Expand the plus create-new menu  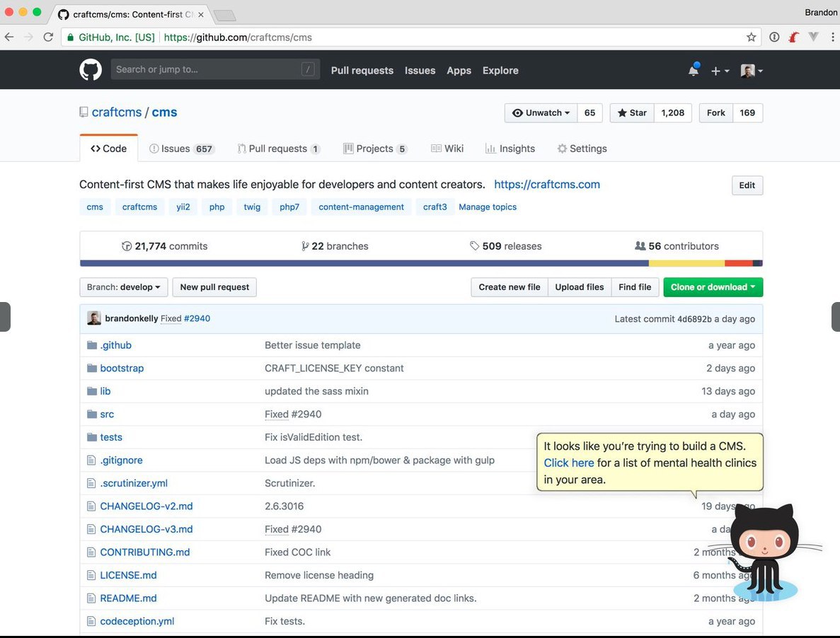pyautogui.click(x=720, y=71)
